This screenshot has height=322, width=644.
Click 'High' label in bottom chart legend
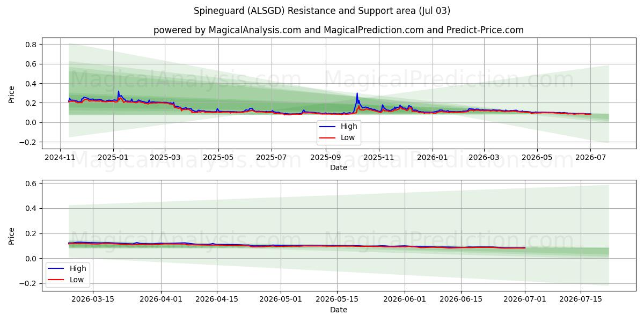tap(78, 268)
